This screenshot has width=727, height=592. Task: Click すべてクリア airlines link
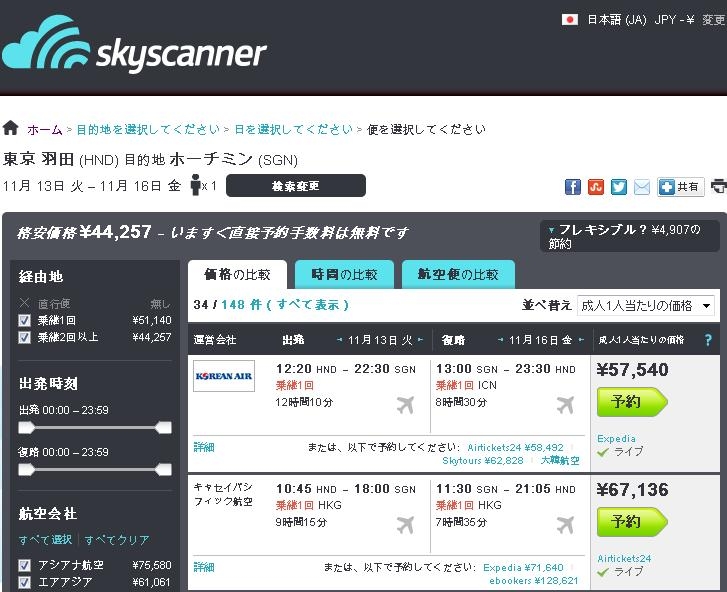tap(117, 540)
